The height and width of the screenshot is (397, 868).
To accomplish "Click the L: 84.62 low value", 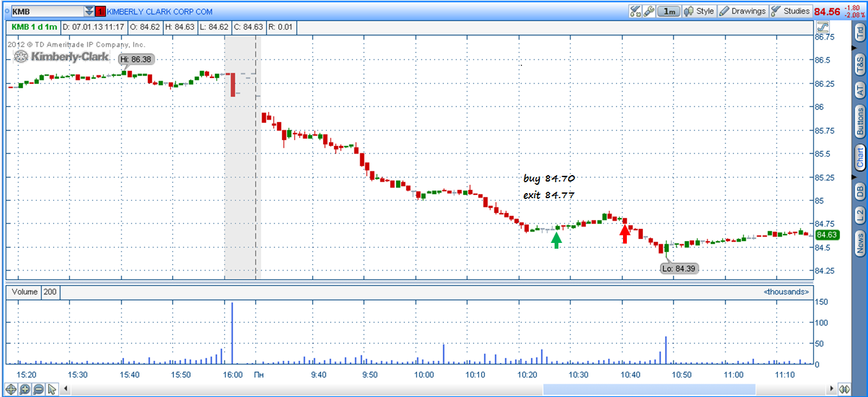I will click(x=213, y=27).
